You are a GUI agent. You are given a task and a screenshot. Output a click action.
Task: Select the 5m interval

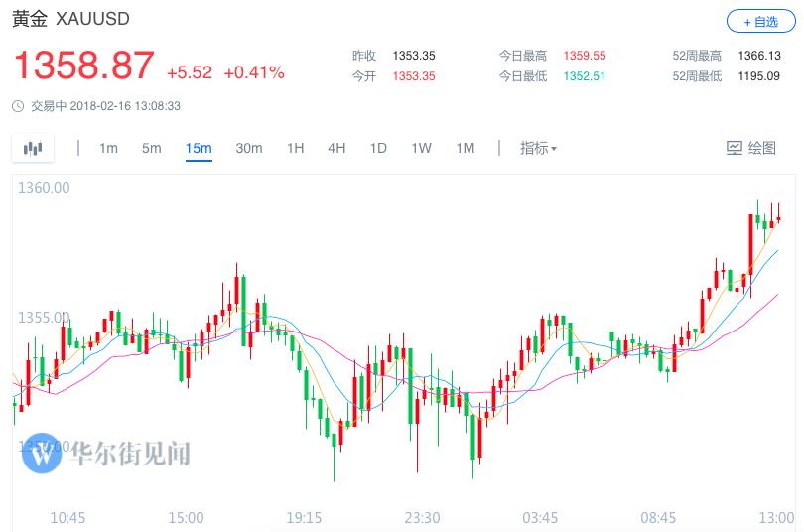pyautogui.click(x=151, y=148)
